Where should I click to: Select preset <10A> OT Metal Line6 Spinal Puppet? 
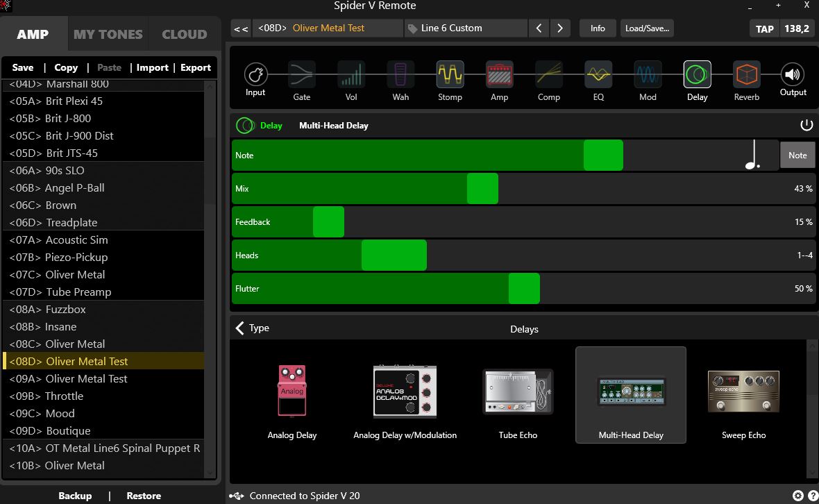103,448
